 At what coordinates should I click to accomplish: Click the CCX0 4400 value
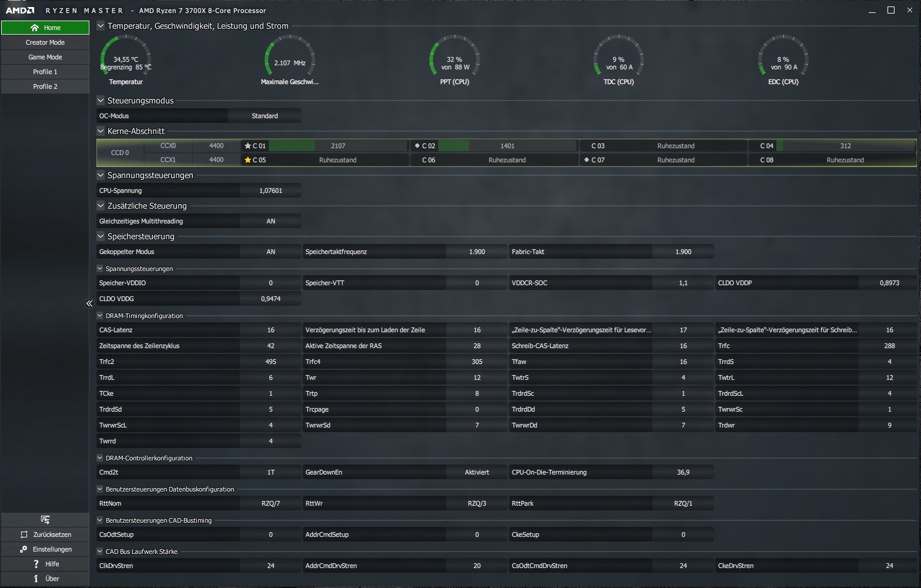pyautogui.click(x=216, y=146)
